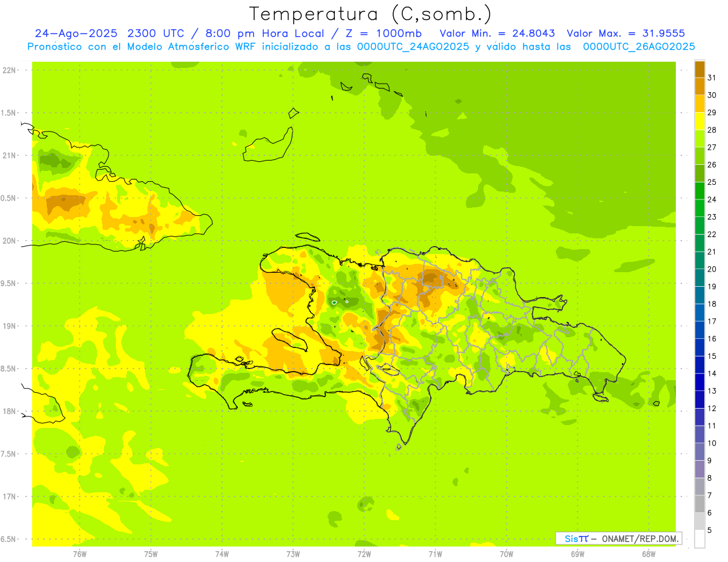Click the '69W' longitude label
The height and width of the screenshot is (562, 728).
click(x=578, y=554)
